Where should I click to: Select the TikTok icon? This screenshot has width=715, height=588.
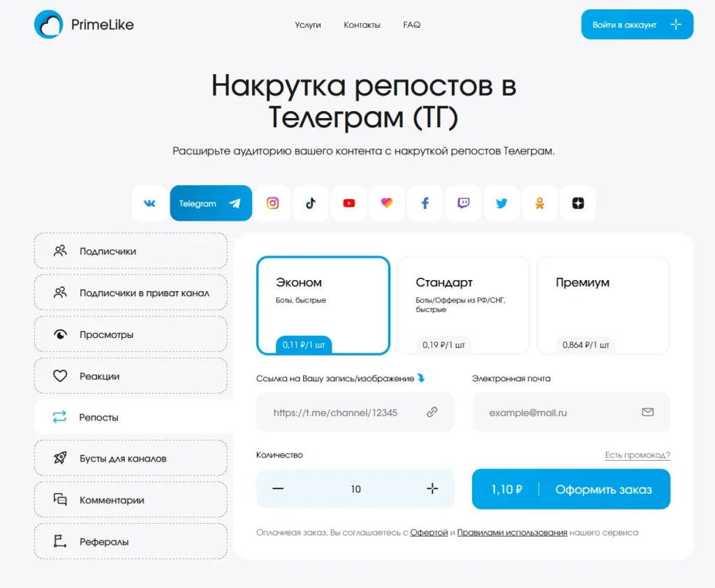[311, 203]
